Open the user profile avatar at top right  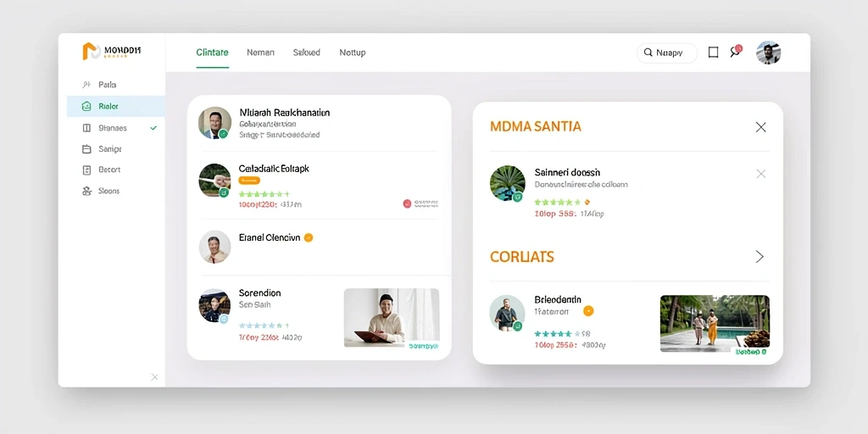(768, 53)
